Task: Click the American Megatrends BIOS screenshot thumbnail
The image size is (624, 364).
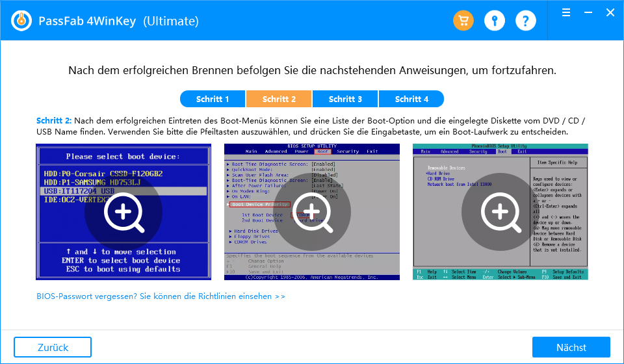Action: (312, 212)
